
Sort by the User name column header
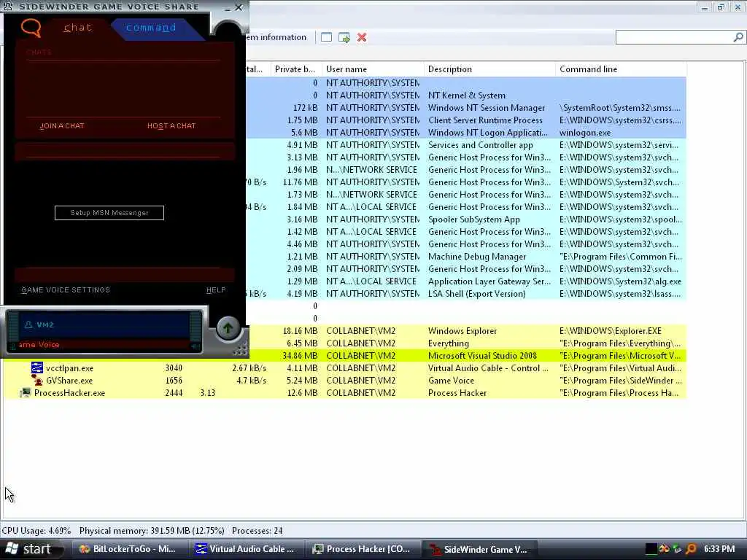click(373, 69)
